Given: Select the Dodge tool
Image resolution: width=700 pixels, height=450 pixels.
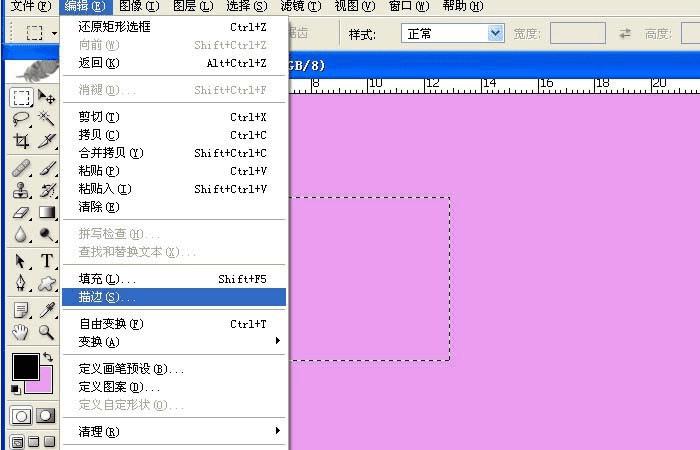Looking at the screenshot, I should point(46,234).
